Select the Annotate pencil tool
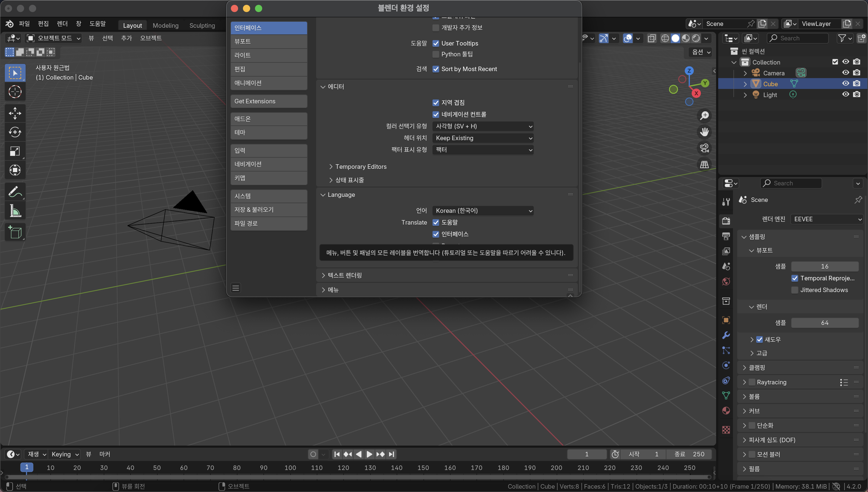868x492 pixels. [x=15, y=192]
